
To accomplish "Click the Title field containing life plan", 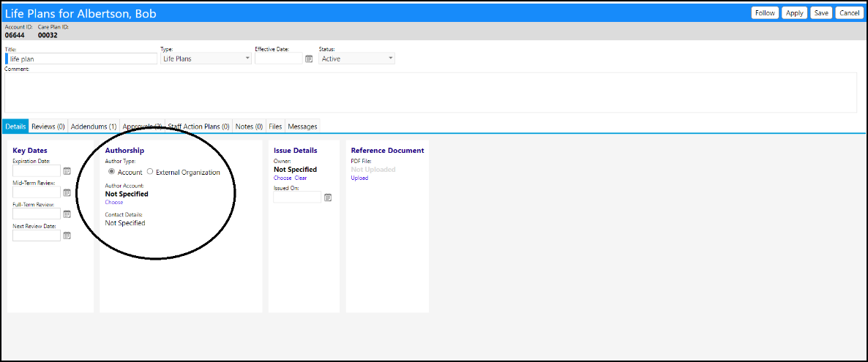I will (x=81, y=59).
